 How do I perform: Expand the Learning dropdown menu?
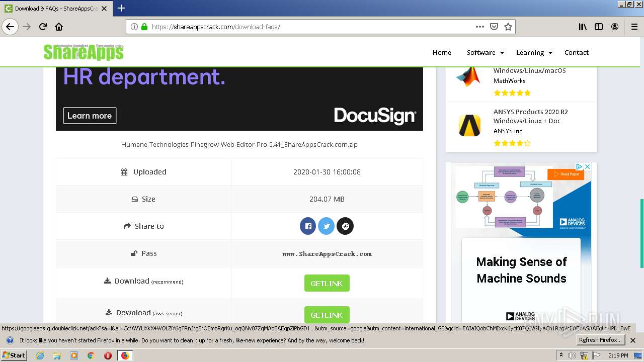pos(534,52)
